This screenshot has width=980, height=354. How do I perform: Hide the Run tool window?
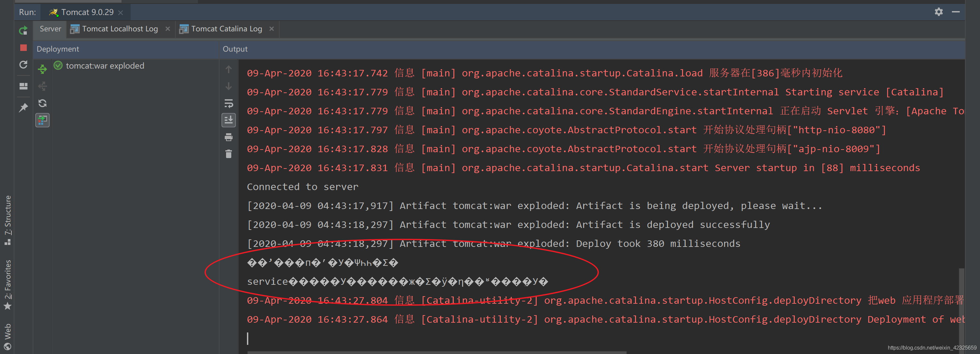click(x=955, y=12)
